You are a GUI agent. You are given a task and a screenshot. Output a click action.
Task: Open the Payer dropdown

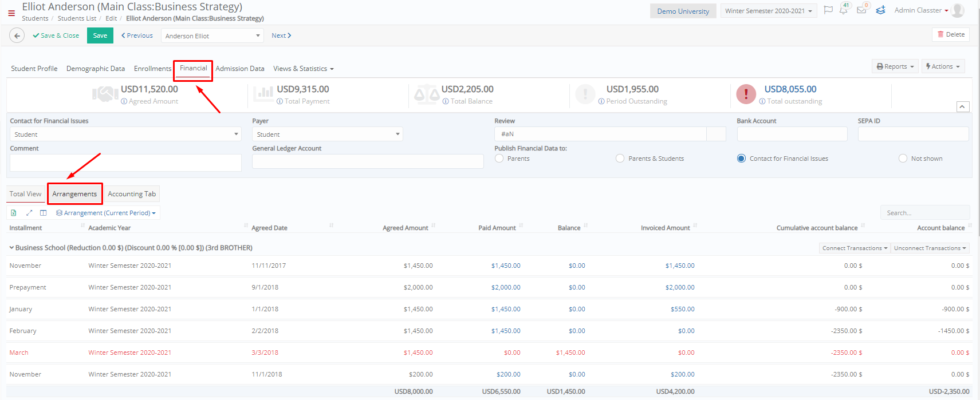pos(328,134)
